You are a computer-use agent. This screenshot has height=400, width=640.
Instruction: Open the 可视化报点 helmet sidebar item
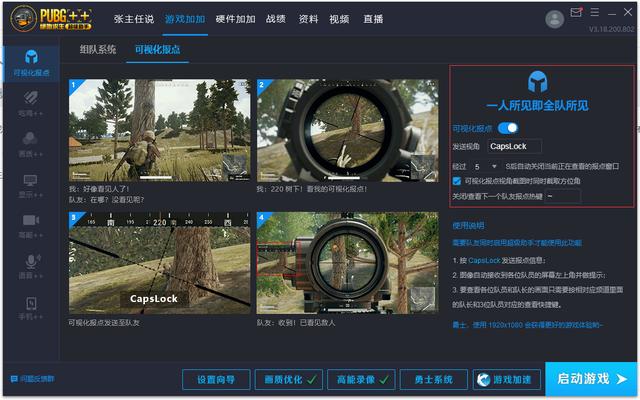coord(31,63)
